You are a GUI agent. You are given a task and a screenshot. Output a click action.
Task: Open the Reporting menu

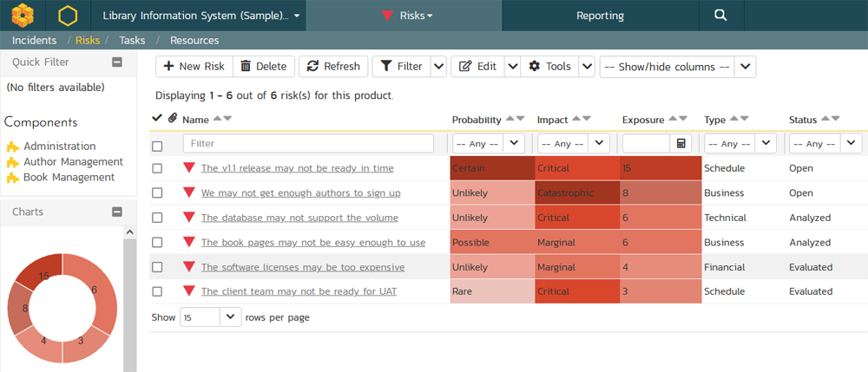click(x=600, y=16)
